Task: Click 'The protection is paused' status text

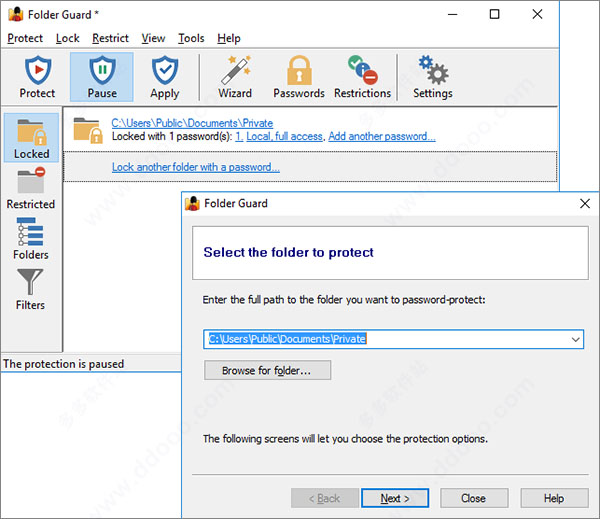Action: click(x=64, y=364)
